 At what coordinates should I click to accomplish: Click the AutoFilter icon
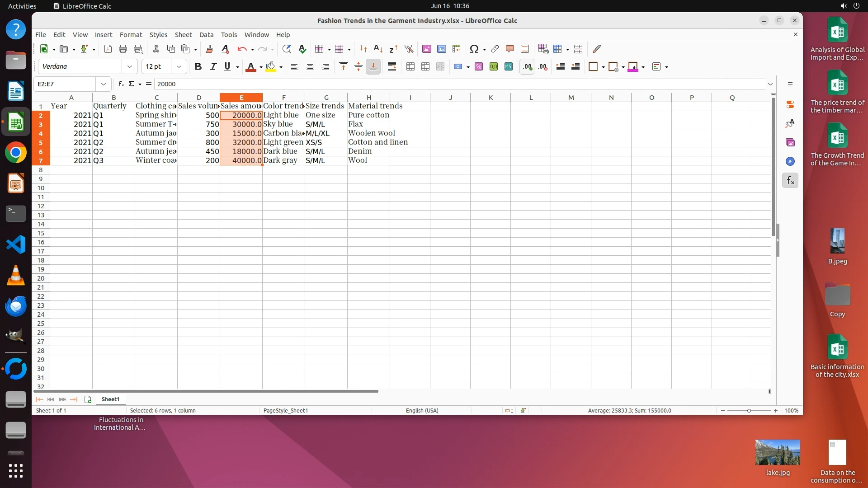409,49
